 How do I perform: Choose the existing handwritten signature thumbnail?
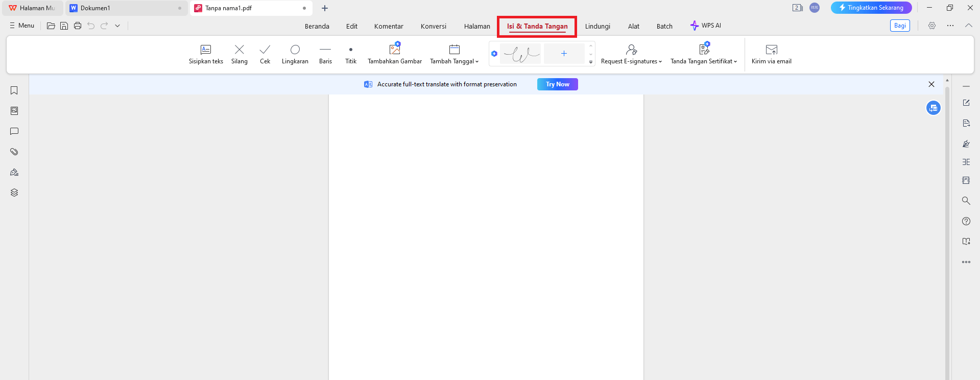pos(520,54)
